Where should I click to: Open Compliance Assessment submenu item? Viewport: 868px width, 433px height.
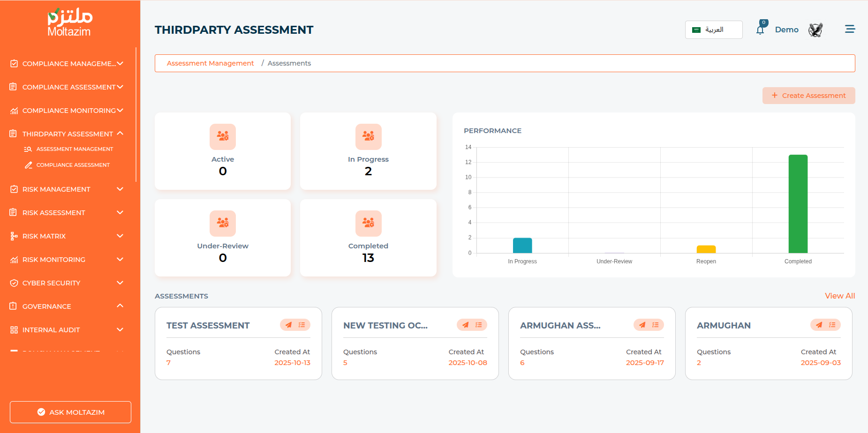pyautogui.click(x=73, y=165)
